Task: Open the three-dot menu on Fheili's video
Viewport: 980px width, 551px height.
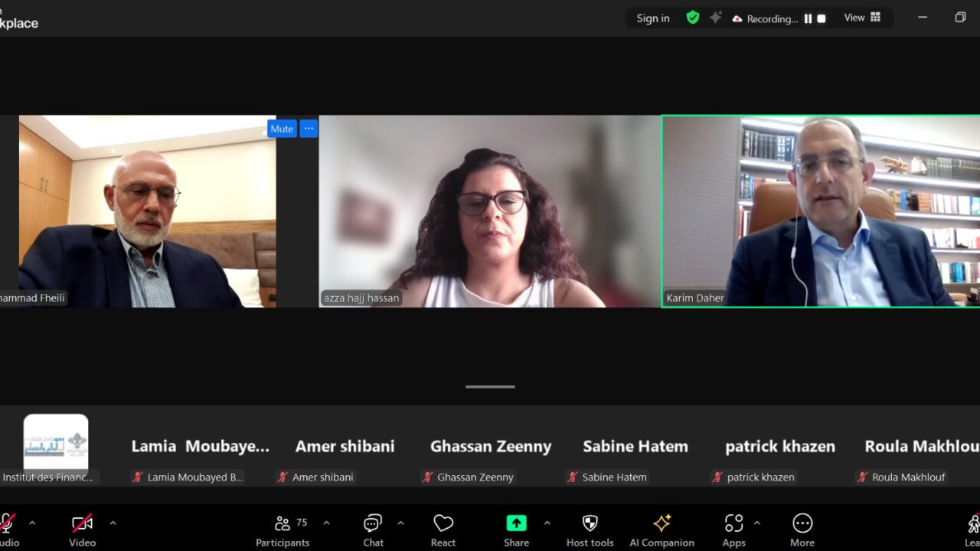Action: pyautogui.click(x=309, y=129)
